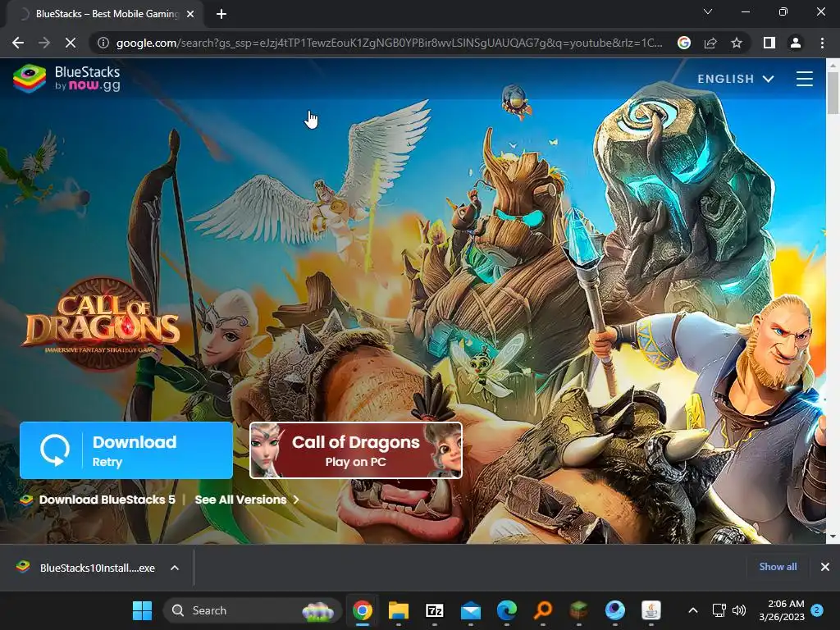Viewport: 840px width, 630px height.
Task: Open the hamburger menu in the site header
Action: point(804,79)
